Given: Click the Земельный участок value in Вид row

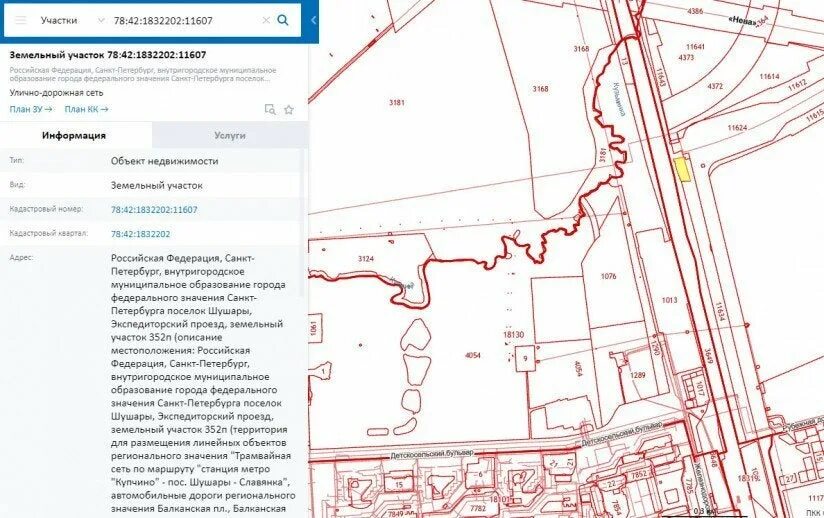Looking at the screenshot, I should click(157, 185).
